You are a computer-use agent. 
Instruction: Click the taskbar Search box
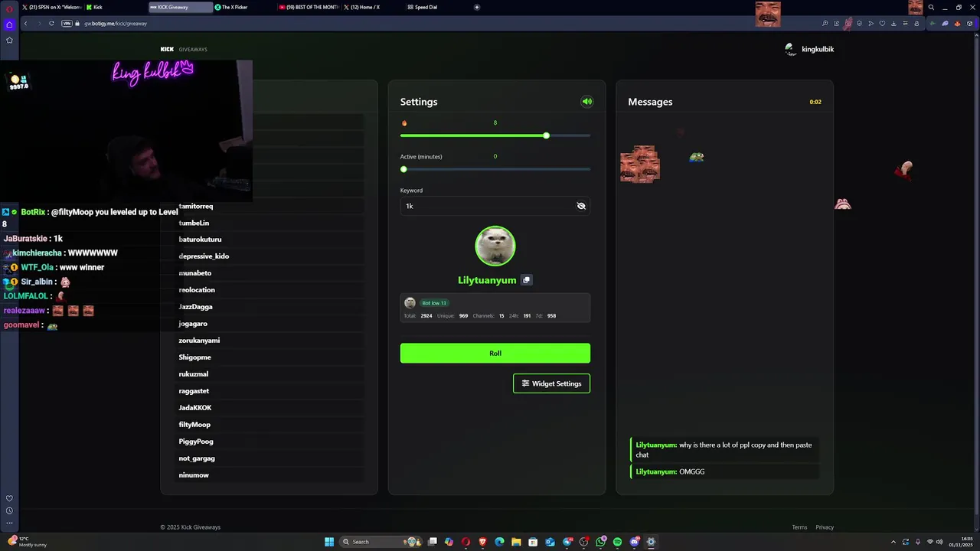381,542
